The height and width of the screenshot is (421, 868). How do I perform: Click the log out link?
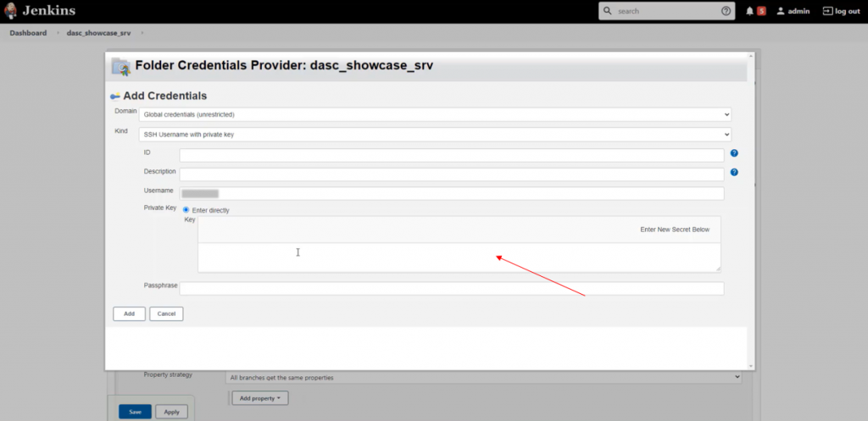pyautogui.click(x=848, y=11)
